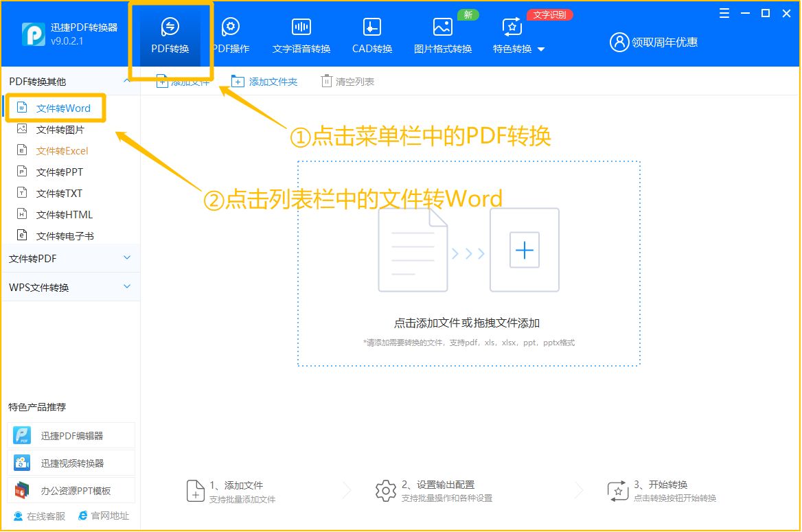Open 迅捷视频转换器 product recommendation
Viewport: 802px width, 532px height.
[x=71, y=463]
